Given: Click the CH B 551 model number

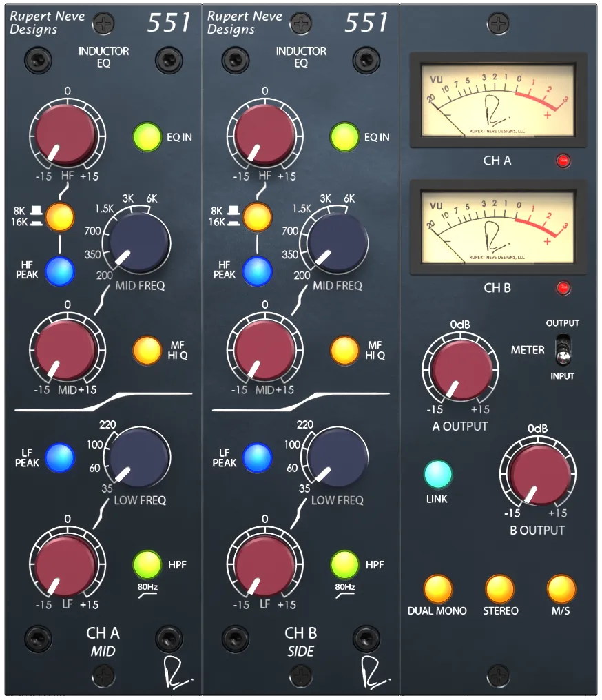Looking at the screenshot, I should (x=366, y=23).
